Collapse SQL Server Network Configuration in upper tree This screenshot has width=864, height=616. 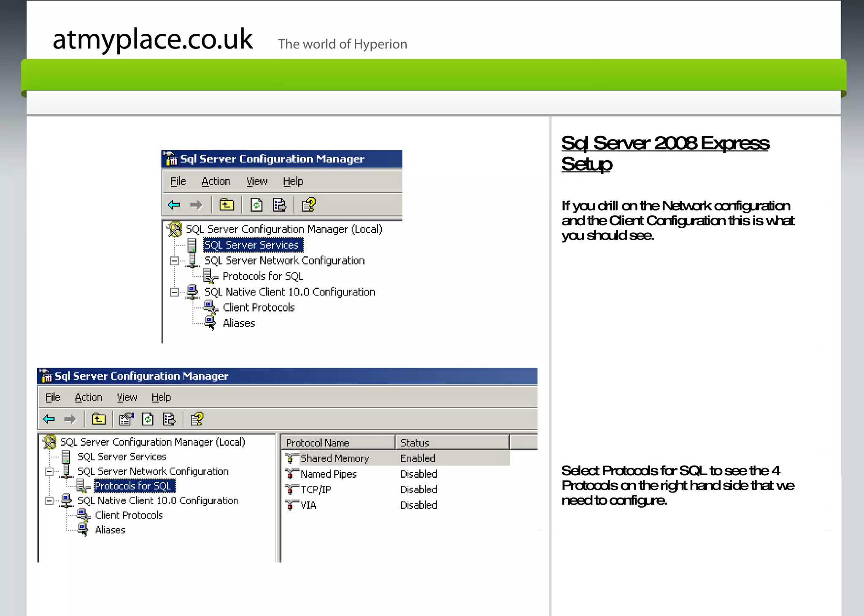point(174,261)
